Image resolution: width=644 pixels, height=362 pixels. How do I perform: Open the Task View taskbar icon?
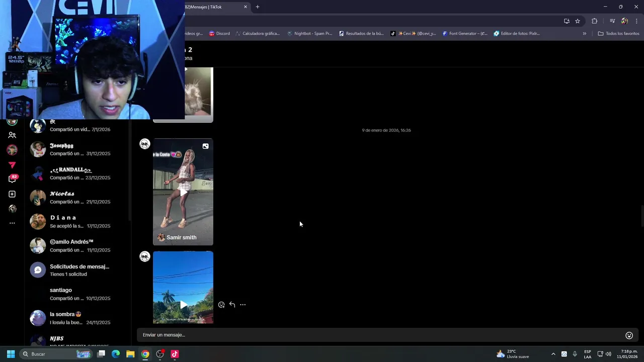pos(101,354)
